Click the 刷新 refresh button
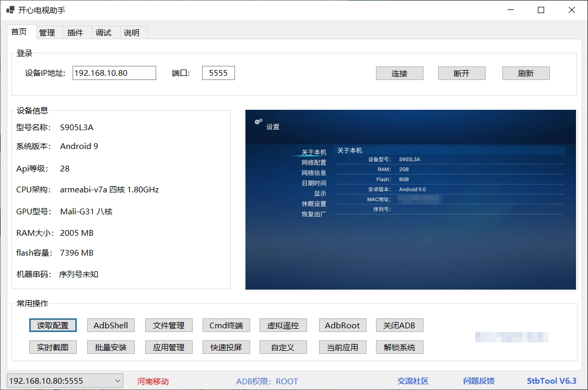Image resolution: width=588 pixels, height=390 pixels. [526, 73]
